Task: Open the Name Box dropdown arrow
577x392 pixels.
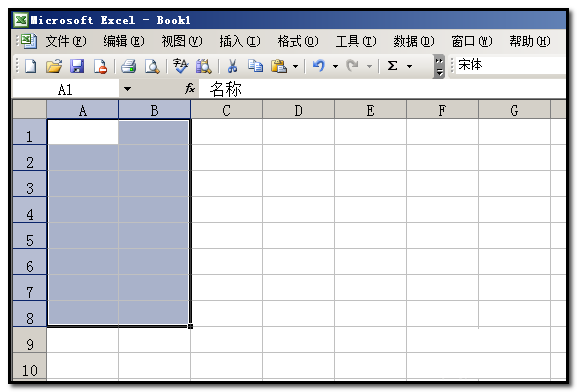Action: coord(127,89)
